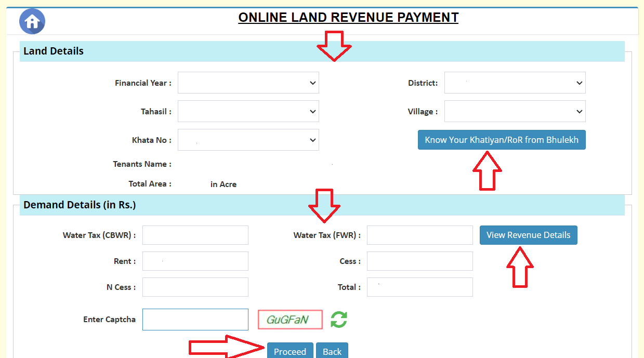Focus the N Cess text field
This screenshot has height=358, width=644.
coord(195,287)
